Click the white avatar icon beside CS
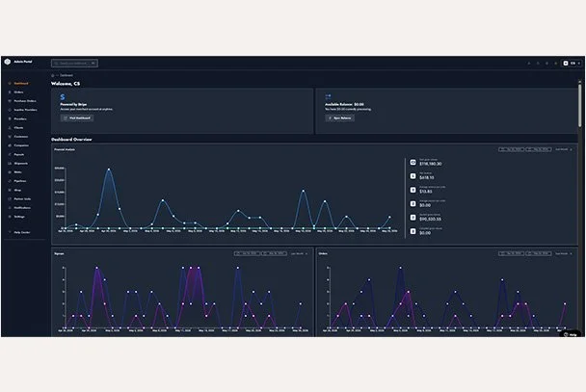Viewport: 586px width, 392px height. coord(566,64)
